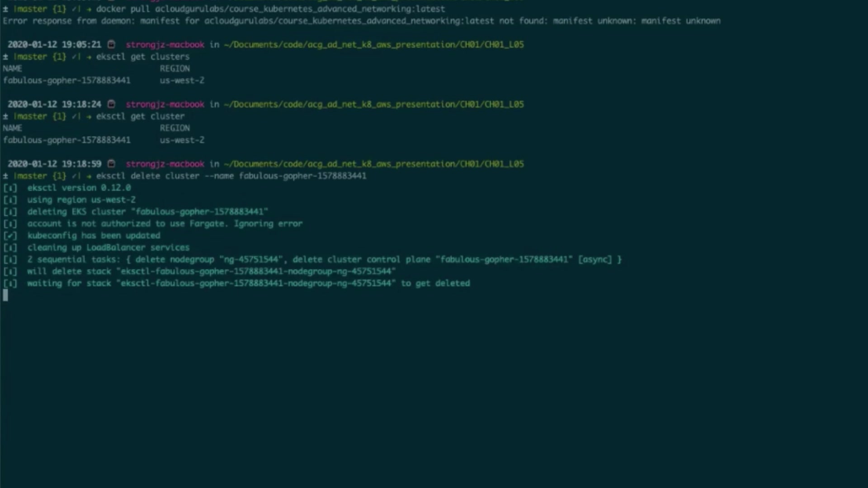Click the arrow prompt before docker pull command

coord(89,9)
